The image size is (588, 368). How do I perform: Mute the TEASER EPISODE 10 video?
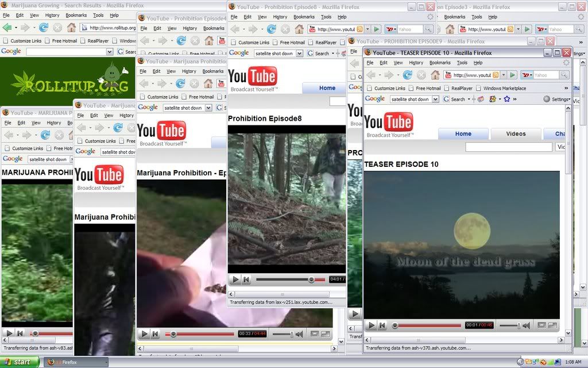click(527, 325)
